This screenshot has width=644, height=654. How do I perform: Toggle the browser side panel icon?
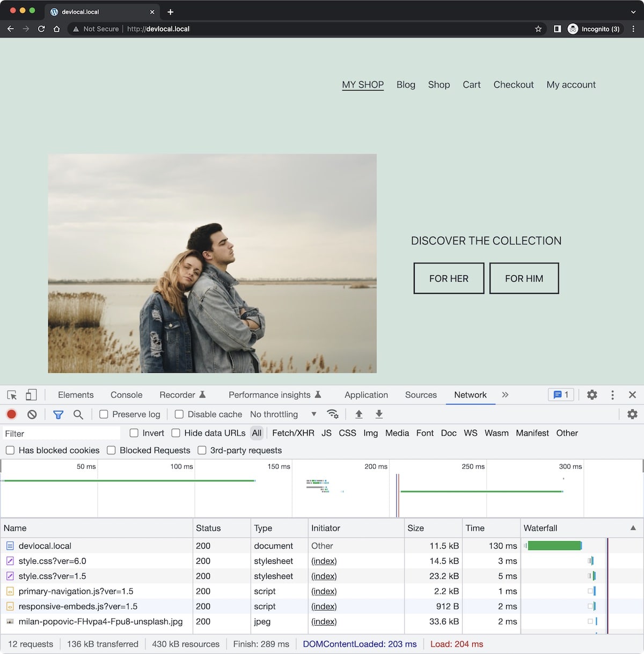point(557,29)
